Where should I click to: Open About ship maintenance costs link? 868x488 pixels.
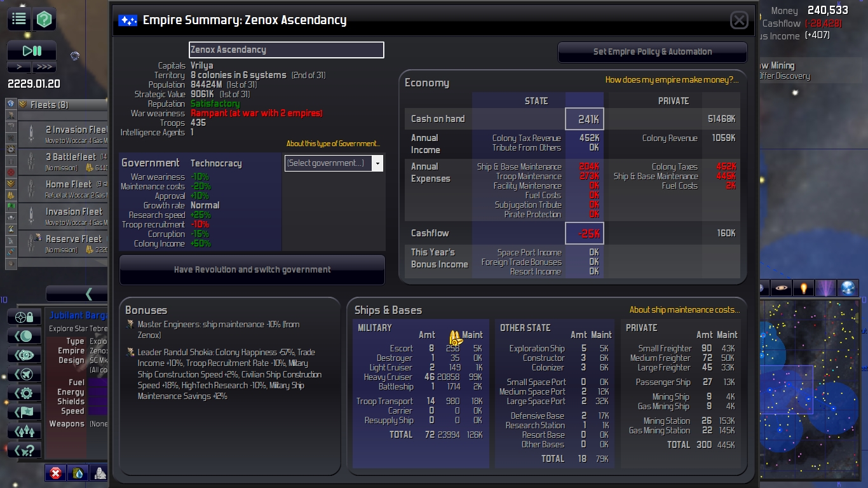[684, 310]
